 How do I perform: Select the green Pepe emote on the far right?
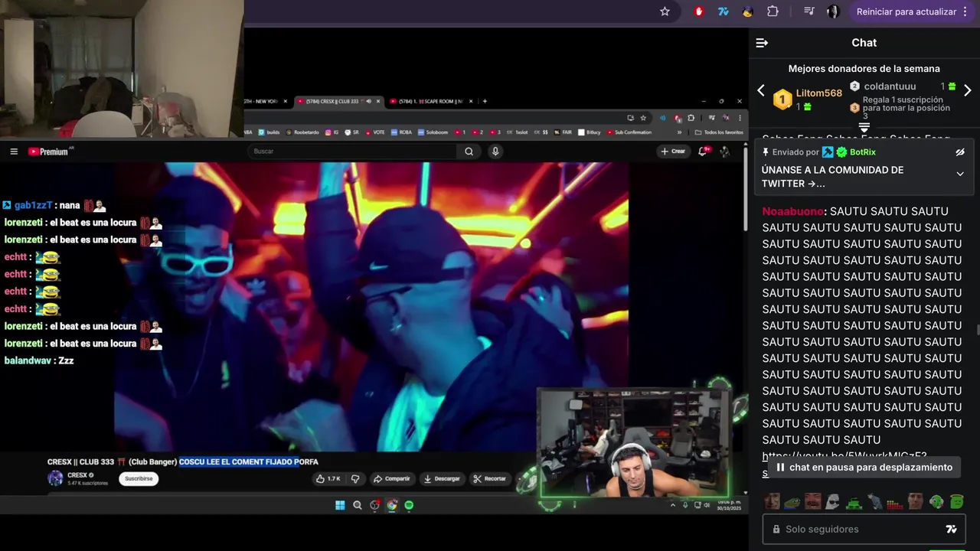click(x=957, y=502)
